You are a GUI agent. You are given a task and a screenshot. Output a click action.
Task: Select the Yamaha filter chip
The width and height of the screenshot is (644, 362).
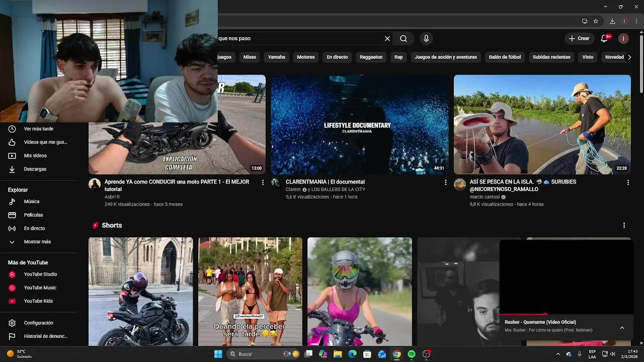[276, 57]
